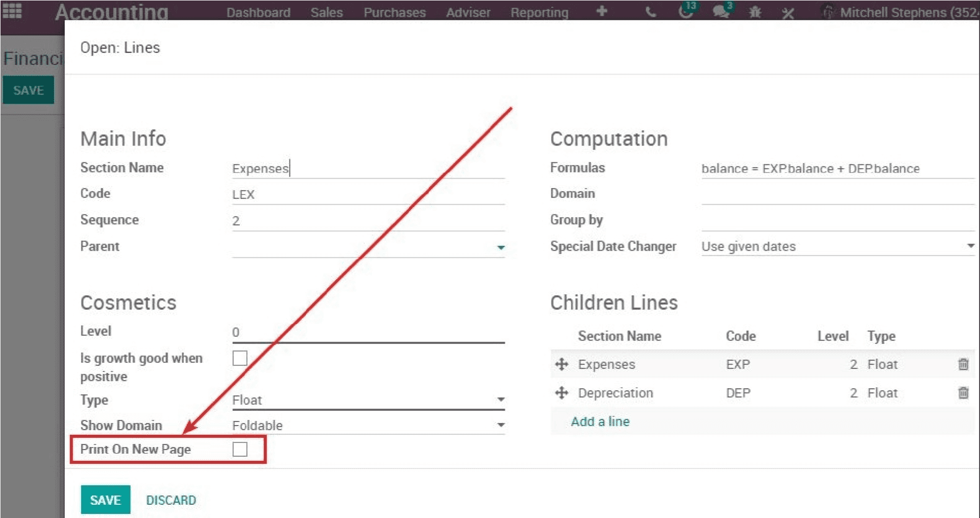980x518 pixels.
Task: Sort children by Code column header
Action: (x=741, y=336)
